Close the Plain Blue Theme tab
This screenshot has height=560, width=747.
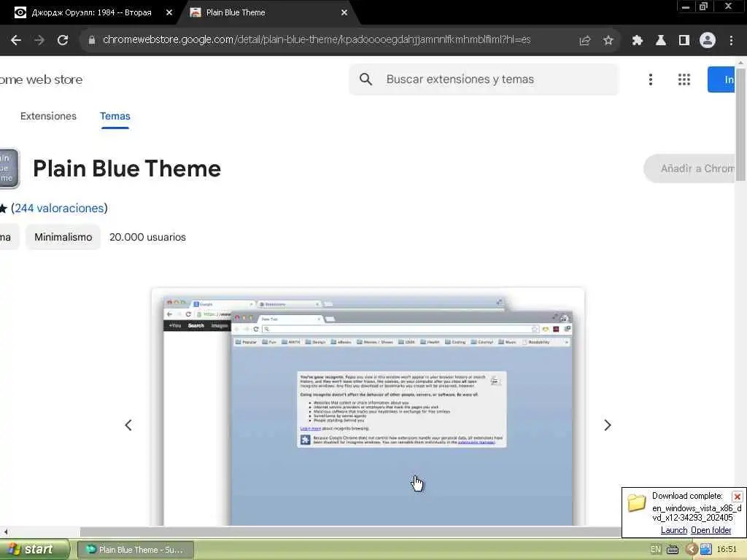pyautogui.click(x=344, y=13)
